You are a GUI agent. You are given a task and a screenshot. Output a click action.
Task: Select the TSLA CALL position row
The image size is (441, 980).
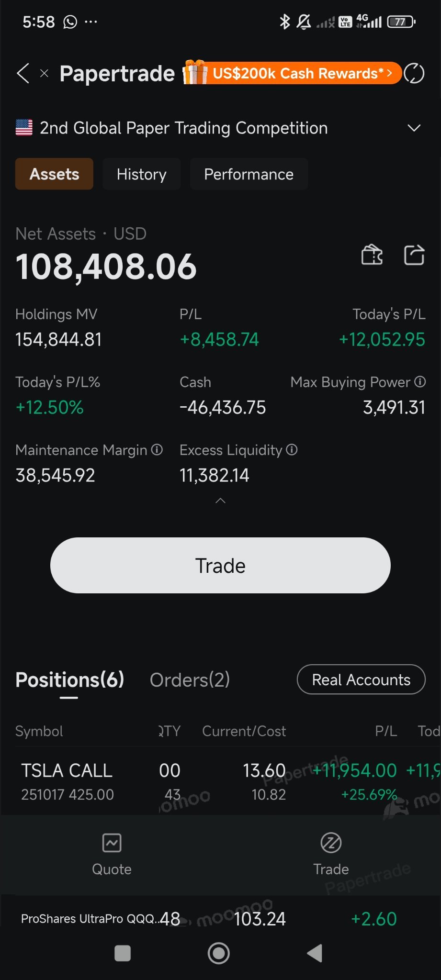[220, 781]
